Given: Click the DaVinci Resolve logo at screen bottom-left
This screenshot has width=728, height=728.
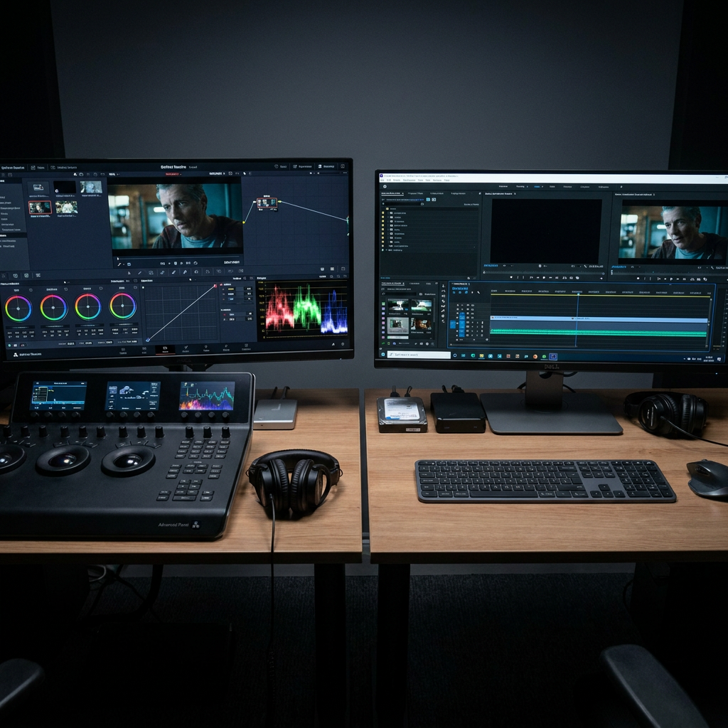Looking at the screenshot, I should (16, 355).
